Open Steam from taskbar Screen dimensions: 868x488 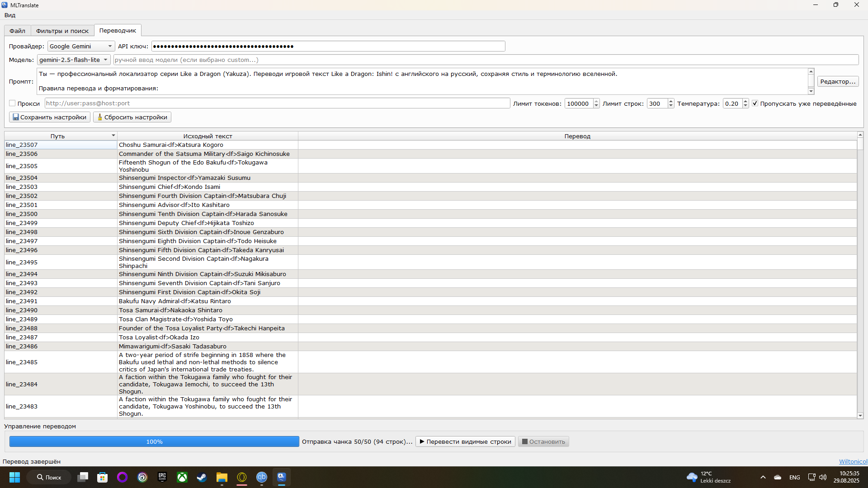click(x=202, y=477)
